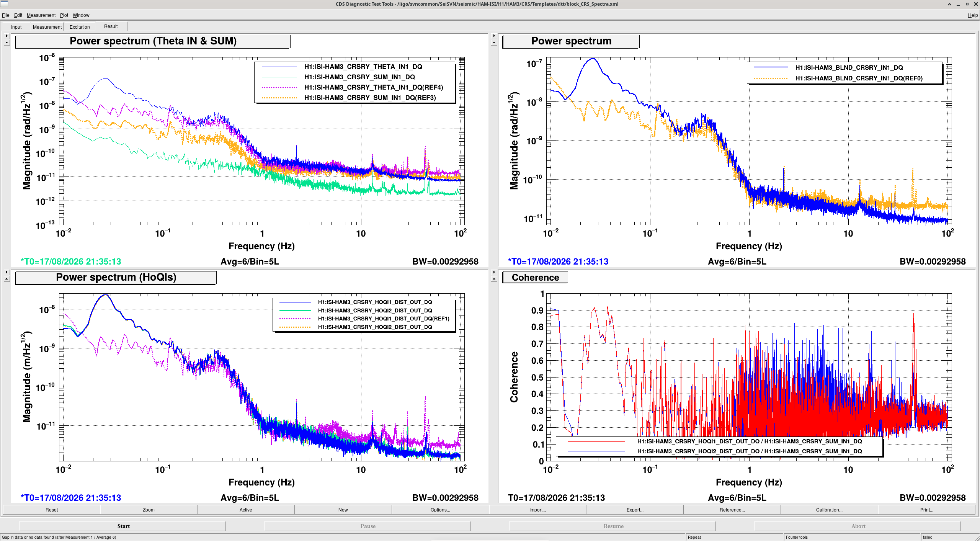The height and width of the screenshot is (541, 980).
Task: Open the Measurement menu in menu bar
Action: click(x=41, y=15)
